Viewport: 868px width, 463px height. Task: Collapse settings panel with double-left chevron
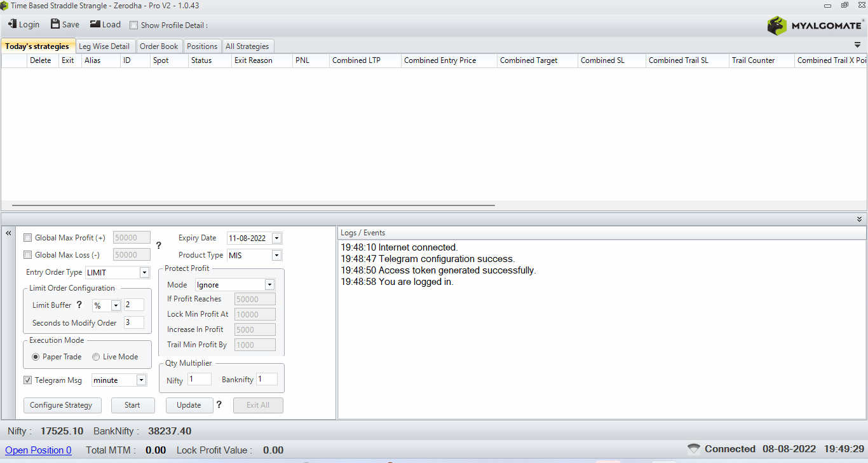(8, 233)
